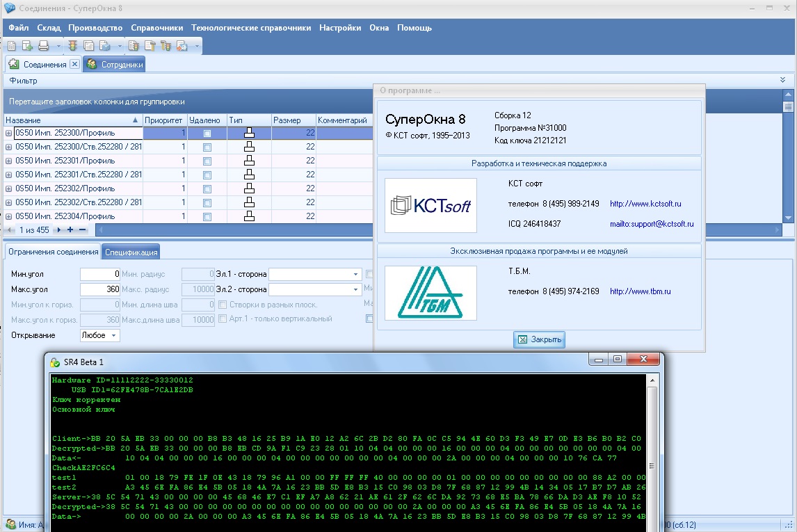Click the SR4 console scrollbar up arrow
This screenshot has height=532, width=797.
point(652,380)
